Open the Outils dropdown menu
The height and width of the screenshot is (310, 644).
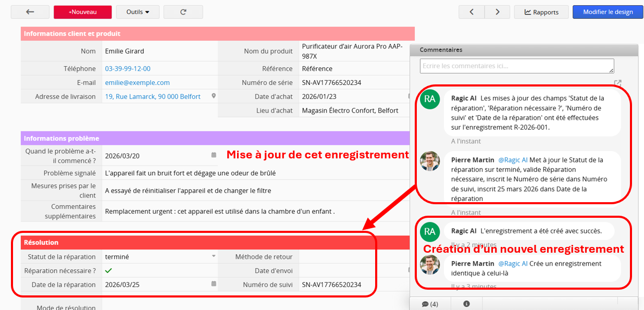coord(138,12)
